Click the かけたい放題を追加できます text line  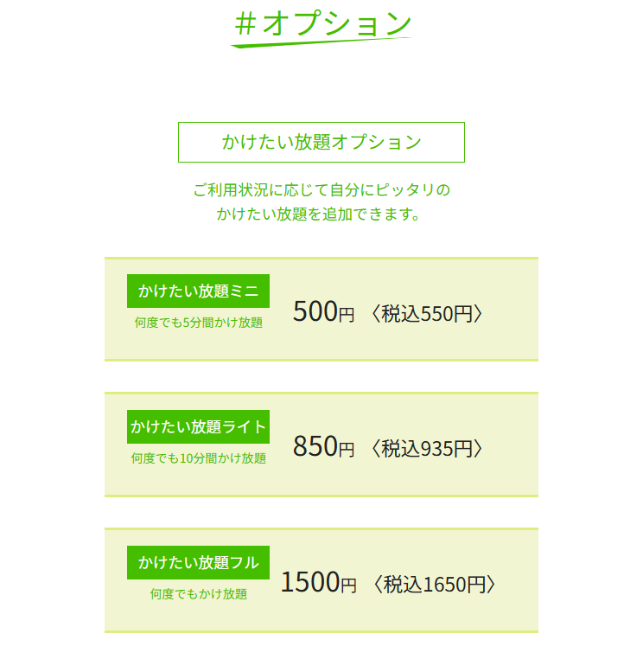[318, 214]
